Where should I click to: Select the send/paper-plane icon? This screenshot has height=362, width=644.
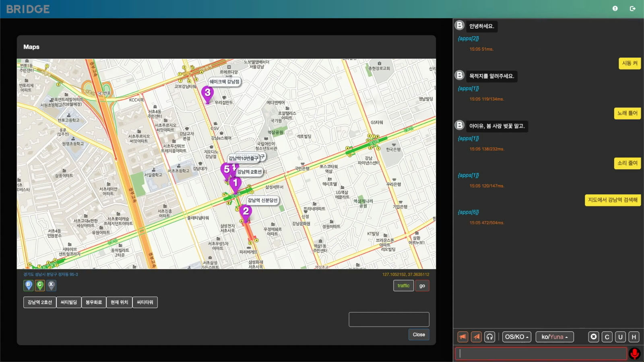[x=476, y=337]
